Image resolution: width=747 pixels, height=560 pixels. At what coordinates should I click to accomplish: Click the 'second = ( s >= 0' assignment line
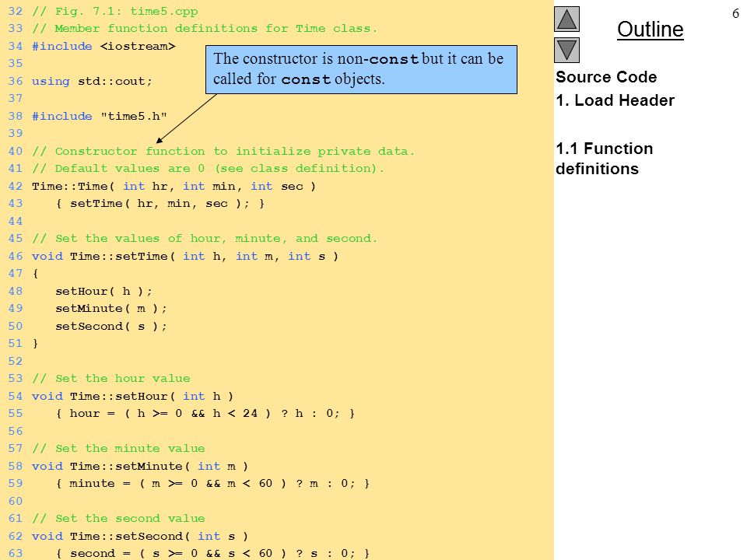tap(212, 553)
